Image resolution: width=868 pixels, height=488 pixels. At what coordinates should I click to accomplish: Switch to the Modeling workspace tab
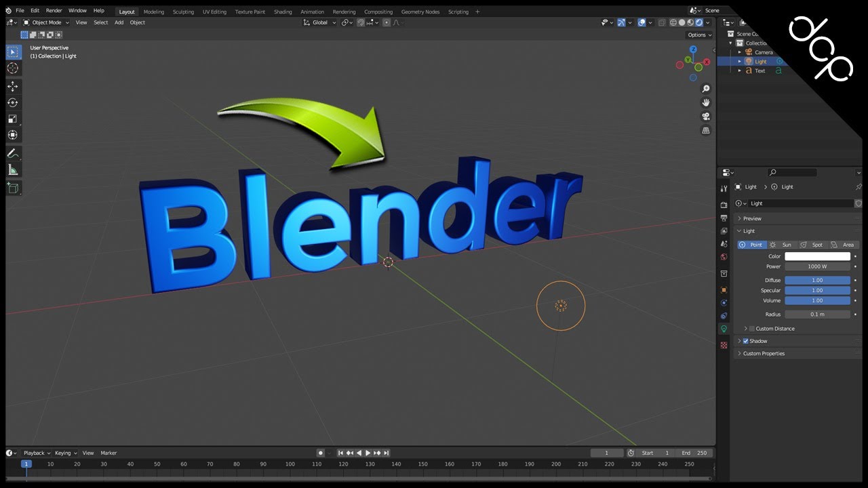point(154,12)
